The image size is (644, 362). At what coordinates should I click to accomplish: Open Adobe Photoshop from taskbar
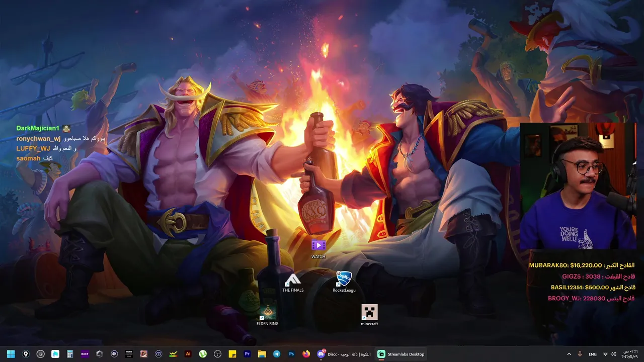[x=291, y=354]
